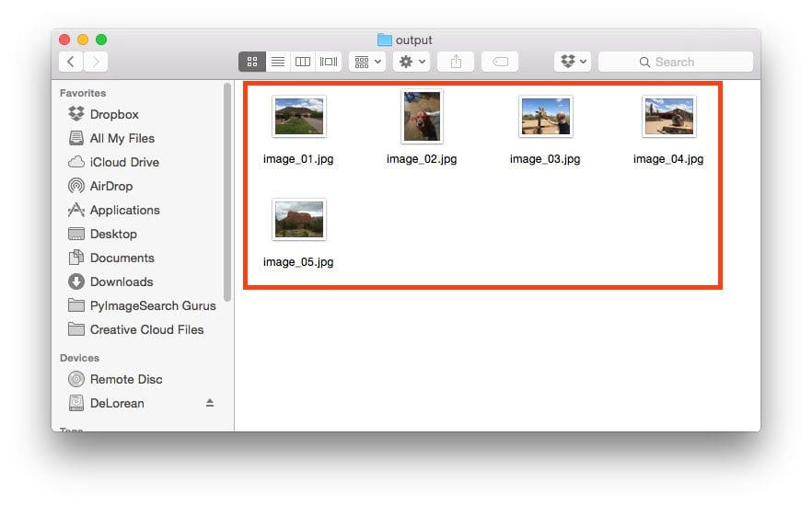Select image_01.jpg thumbnail
This screenshot has height=505, width=812.
click(x=299, y=117)
